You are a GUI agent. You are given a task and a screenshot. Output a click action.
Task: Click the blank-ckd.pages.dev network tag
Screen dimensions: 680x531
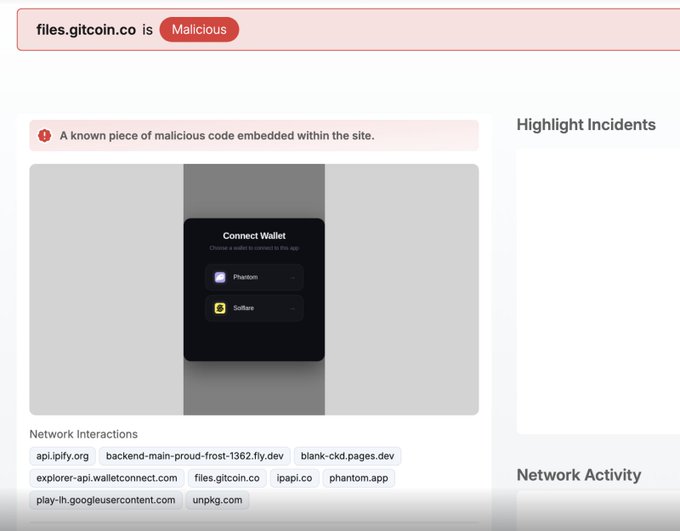(x=347, y=456)
